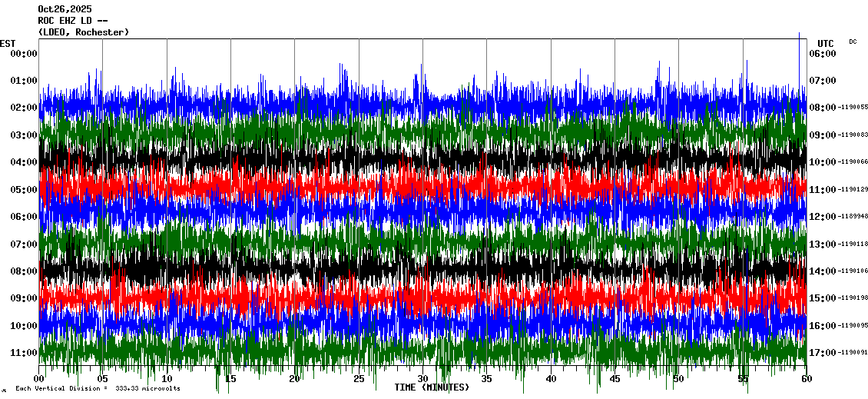Click minute-axis tick label "40"
Screen dimensions: 868x399
(551, 379)
